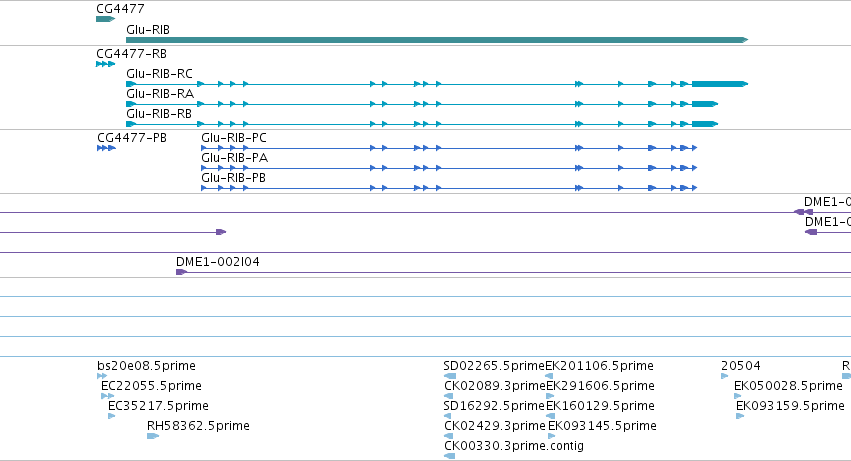
Task: Select the CG4477 gene annotation label
Action: click(120, 9)
